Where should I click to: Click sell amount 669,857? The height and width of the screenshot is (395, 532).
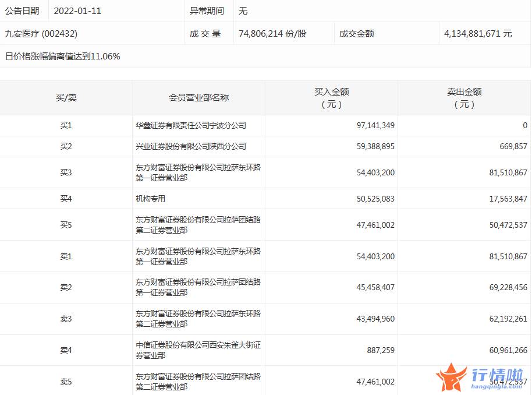point(513,146)
